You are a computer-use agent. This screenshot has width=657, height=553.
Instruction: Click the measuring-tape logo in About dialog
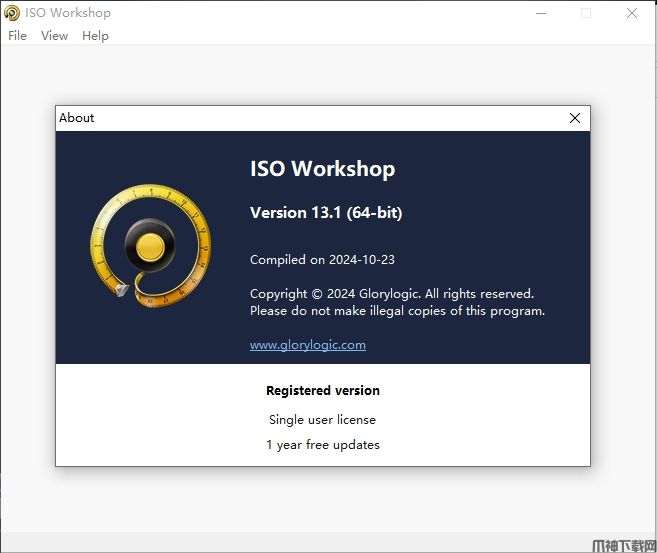tap(150, 246)
